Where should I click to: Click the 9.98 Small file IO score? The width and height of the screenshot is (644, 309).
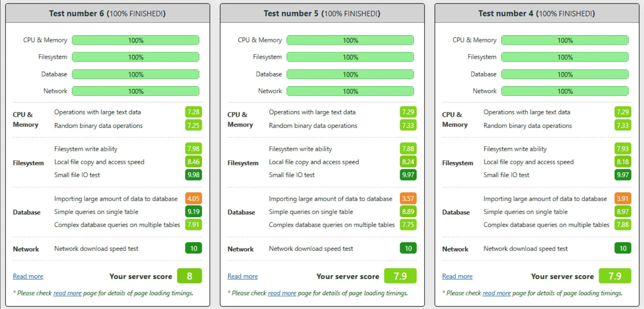click(x=193, y=175)
